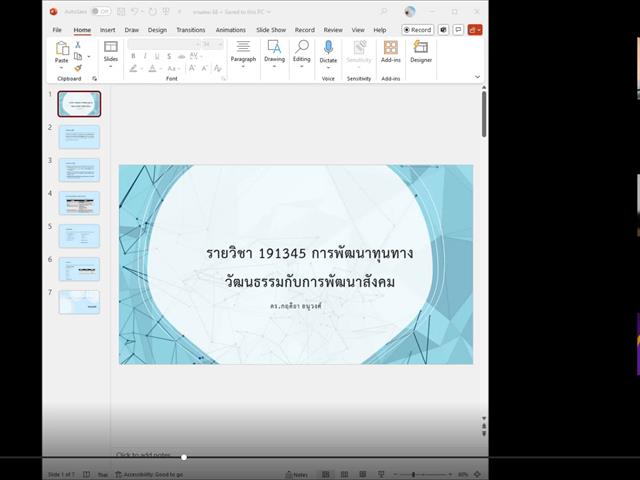The height and width of the screenshot is (480, 640).
Task: Open the Add-ins icon
Action: pyautogui.click(x=390, y=49)
